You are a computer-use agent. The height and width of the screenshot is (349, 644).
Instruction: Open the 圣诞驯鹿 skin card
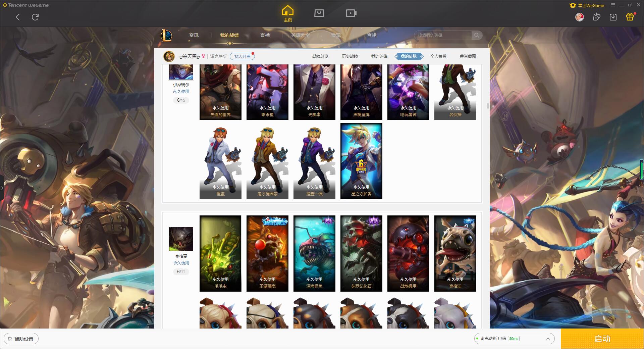coord(267,253)
